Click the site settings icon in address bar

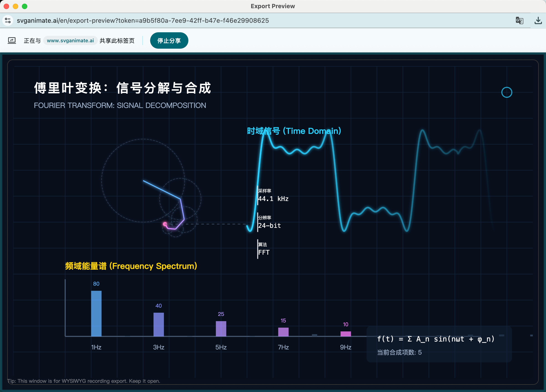pyautogui.click(x=8, y=20)
